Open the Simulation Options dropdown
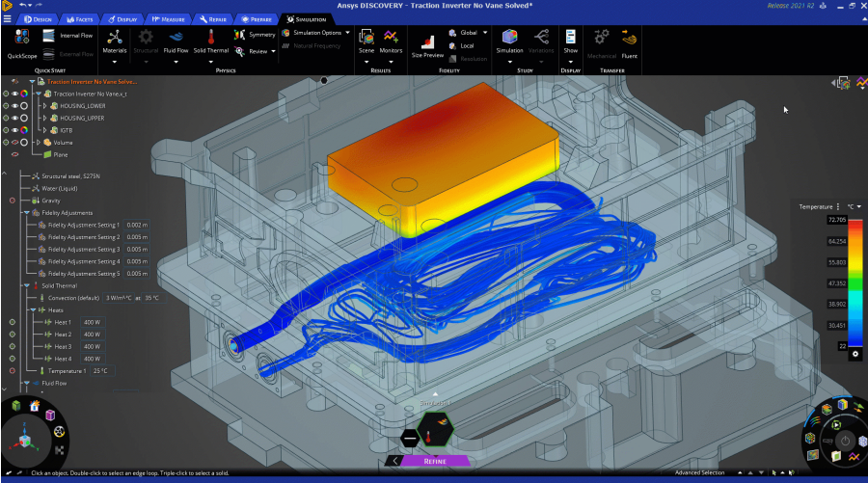The height and width of the screenshot is (483, 868). 347,33
